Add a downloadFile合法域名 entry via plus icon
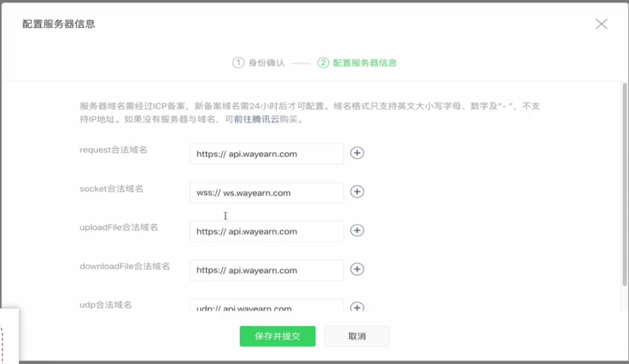The width and height of the screenshot is (629, 364). click(x=357, y=269)
